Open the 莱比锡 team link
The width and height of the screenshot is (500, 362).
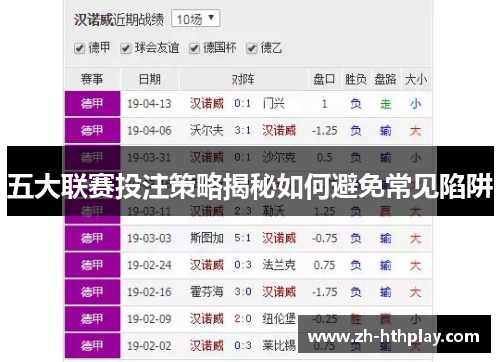tap(279, 346)
